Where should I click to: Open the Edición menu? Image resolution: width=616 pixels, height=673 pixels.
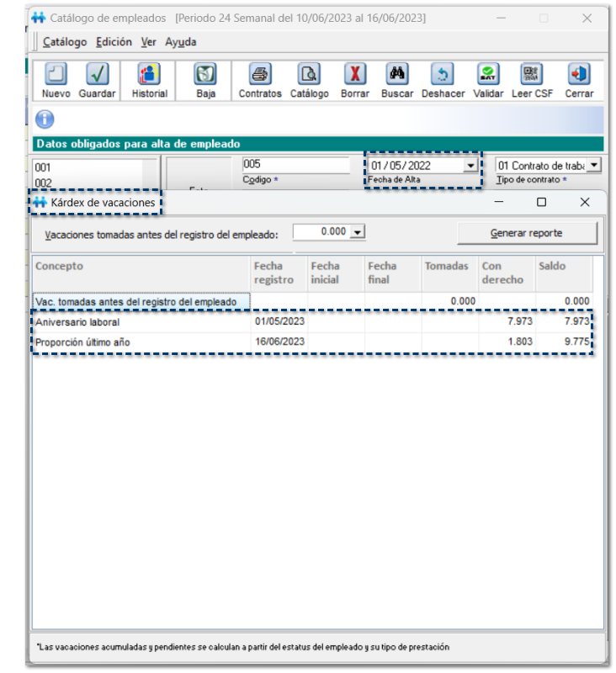114,42
